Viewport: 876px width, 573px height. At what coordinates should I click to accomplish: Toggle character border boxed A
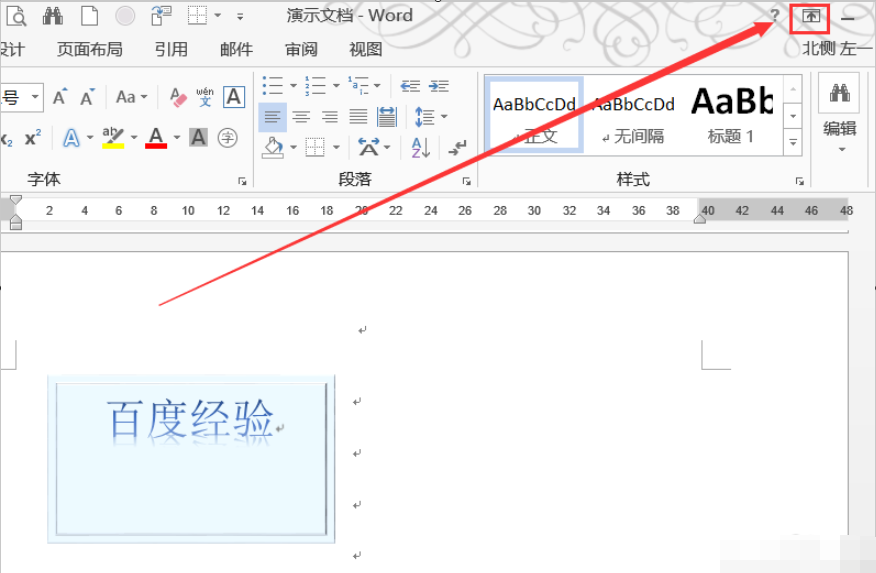234,97
